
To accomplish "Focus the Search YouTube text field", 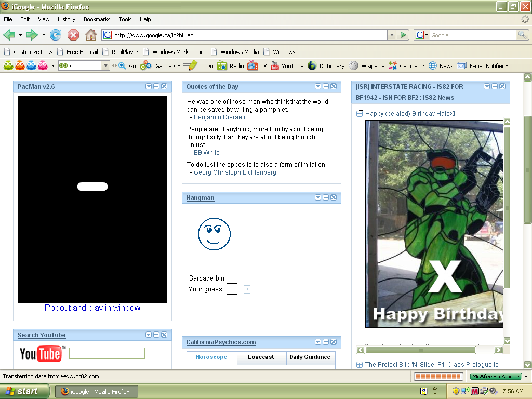I will pyautogui.click(x=107, y=353).
